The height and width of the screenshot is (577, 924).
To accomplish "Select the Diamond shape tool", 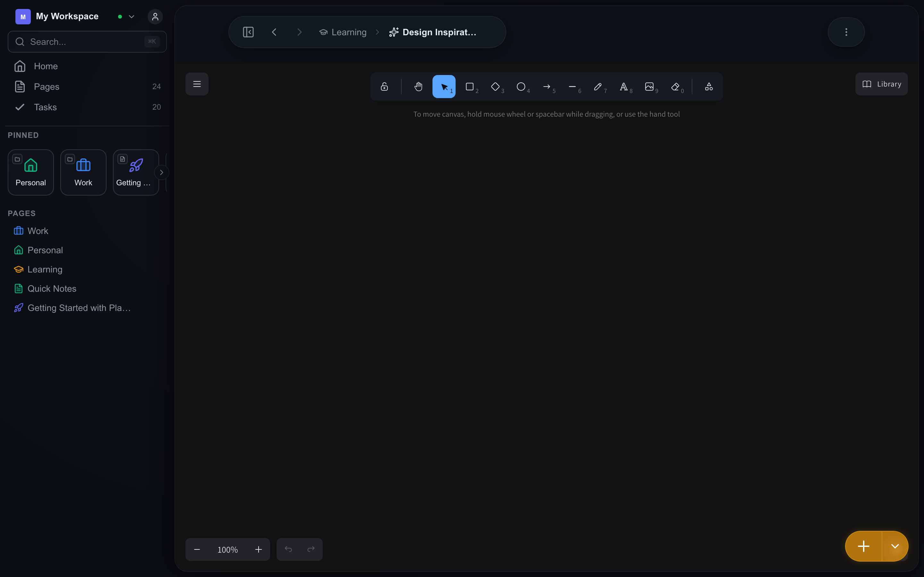I will [x=495, y=87].
